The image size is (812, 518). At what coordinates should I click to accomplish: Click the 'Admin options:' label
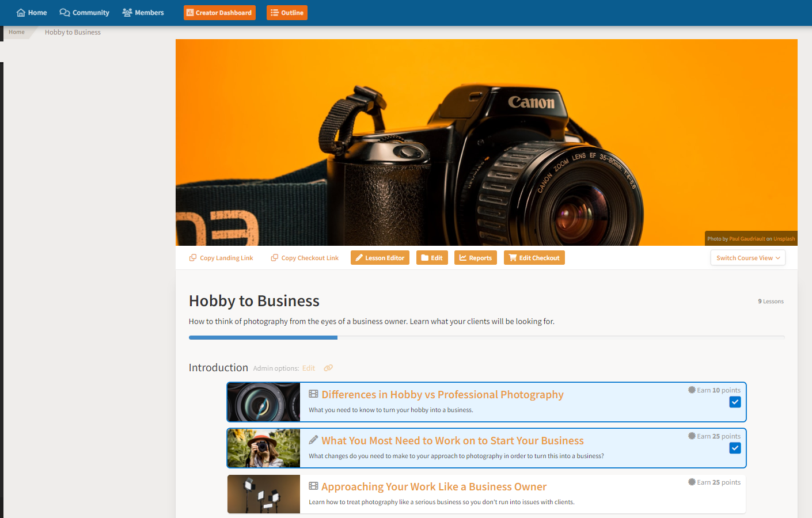pyautogui.click(x=276, y=368)
